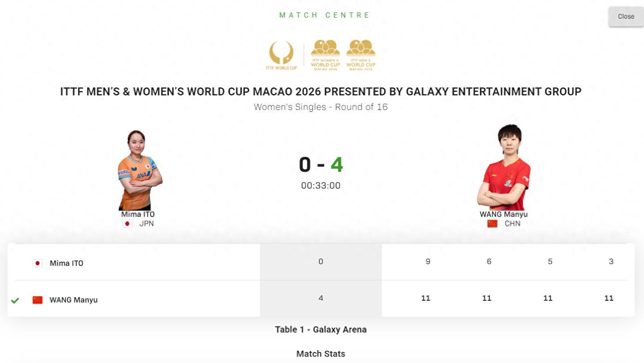Select Mima ITO in the score table
Screen dimensions: 644x363
tap(66, 263)
